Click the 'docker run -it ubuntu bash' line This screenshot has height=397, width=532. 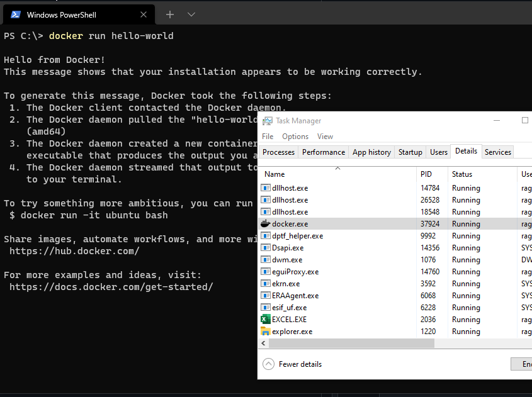pos(94,215)
